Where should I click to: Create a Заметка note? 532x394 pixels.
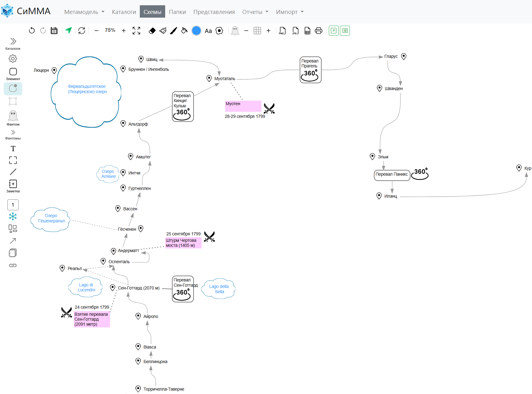click(x=13, y=186)
